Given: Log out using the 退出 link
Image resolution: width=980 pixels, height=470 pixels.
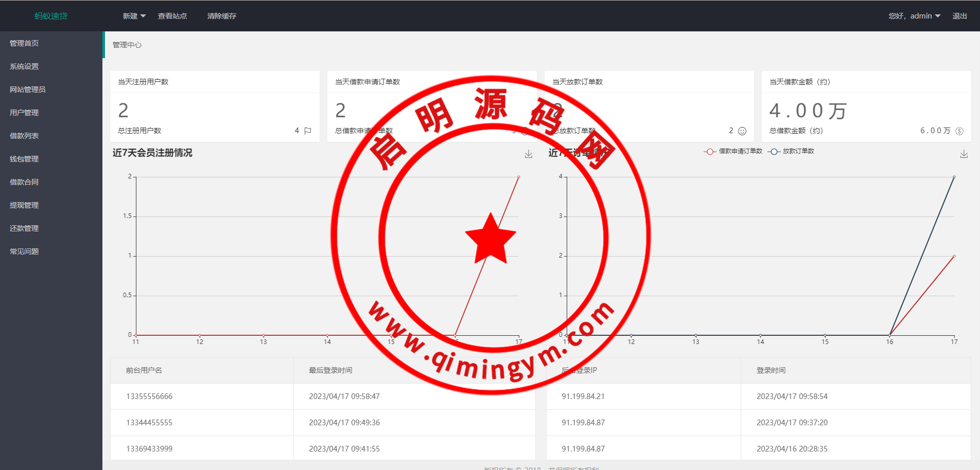Looking at the screenshot, I should tap(959, 16).
